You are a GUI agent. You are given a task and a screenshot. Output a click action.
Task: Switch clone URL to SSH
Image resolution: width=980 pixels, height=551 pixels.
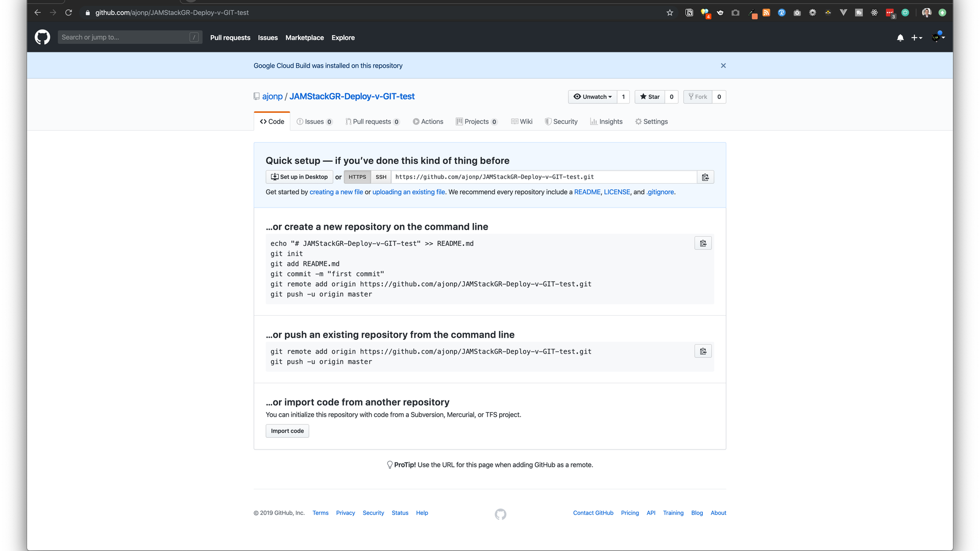(x=381, y=177)
